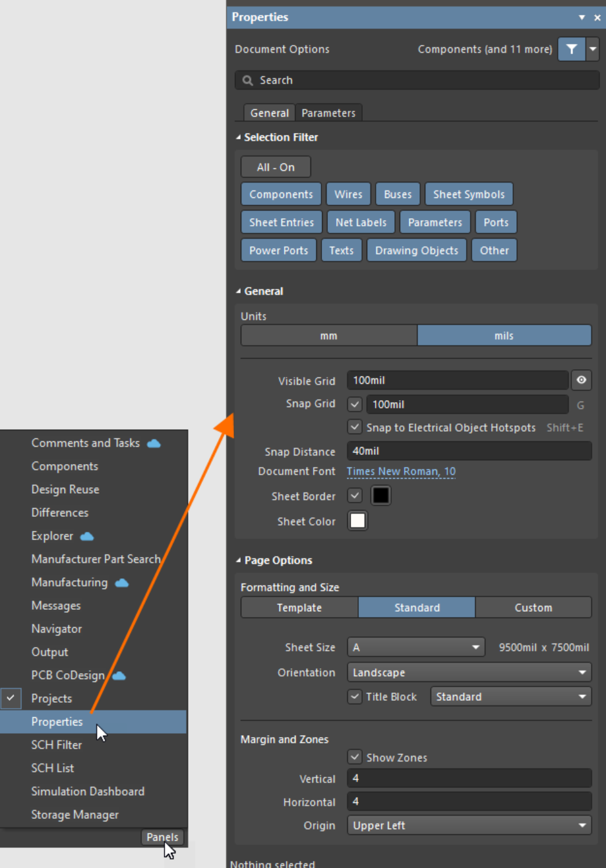Toggle the Sheet Border checkbox

(x=355, y=496)
